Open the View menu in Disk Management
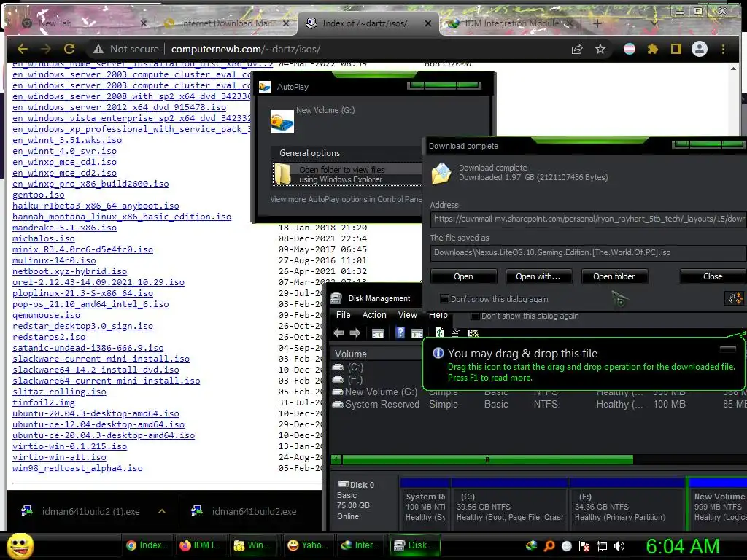 point(407,315)
